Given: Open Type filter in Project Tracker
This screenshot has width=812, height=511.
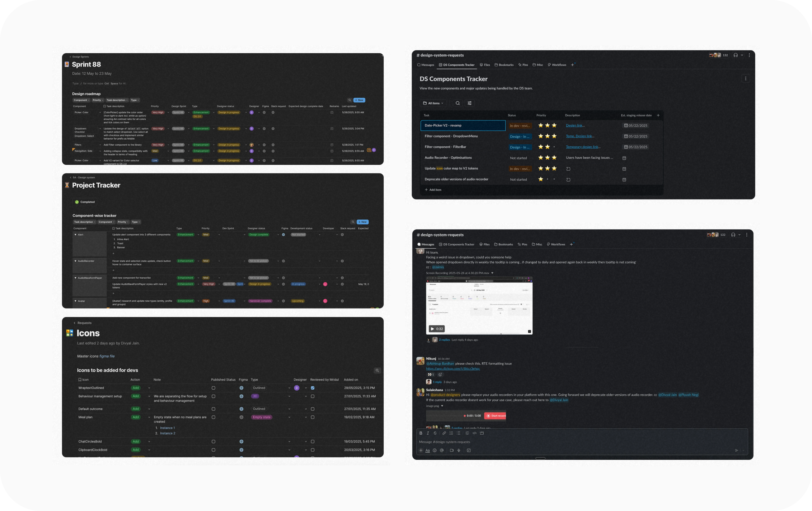Looking at the screenshot, I should point(136,222).
